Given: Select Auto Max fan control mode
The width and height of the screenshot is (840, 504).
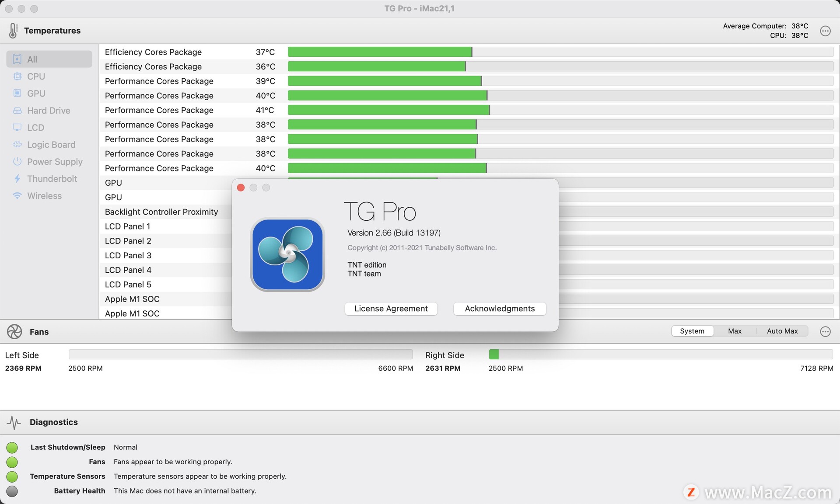Looking at the screenshot, I should [782, 331].
